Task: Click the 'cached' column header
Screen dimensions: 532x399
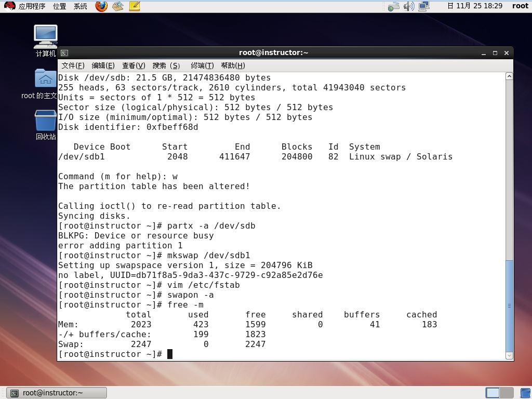Action: [x=422, y=314]
